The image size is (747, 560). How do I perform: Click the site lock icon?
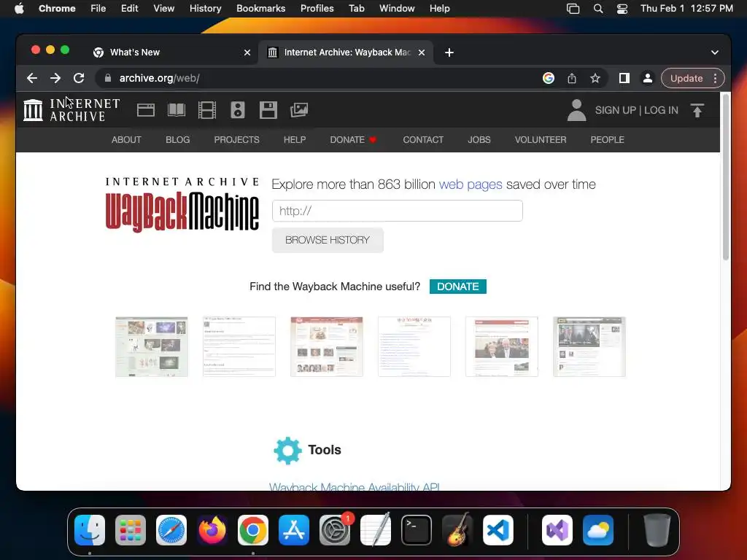click(x=108, y=78)
